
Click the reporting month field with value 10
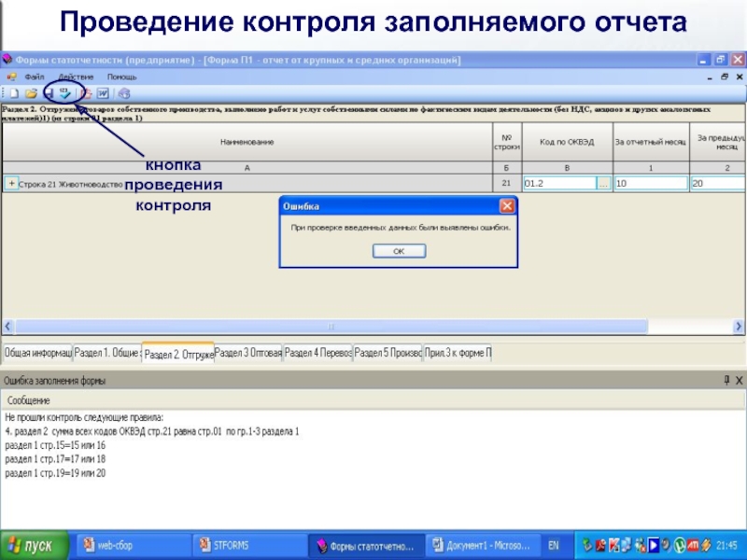pyautogui.click(x=651, y=183)
